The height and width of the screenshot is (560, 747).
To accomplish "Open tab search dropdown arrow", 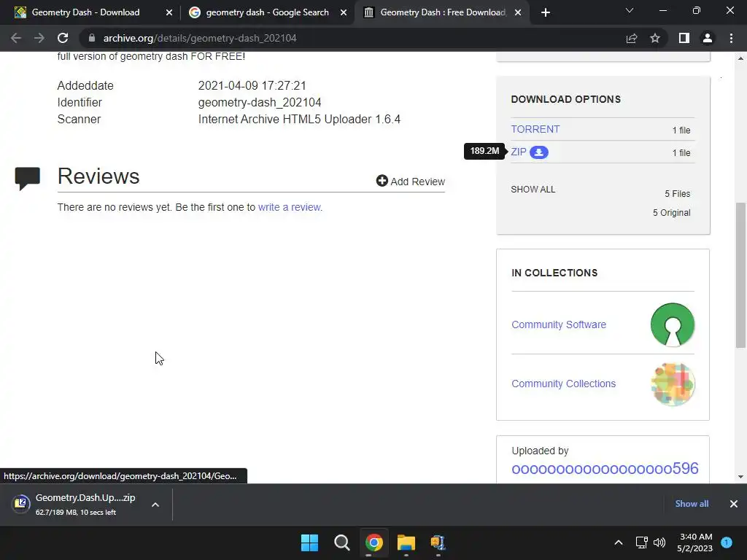I will click(x=630, y=10).
